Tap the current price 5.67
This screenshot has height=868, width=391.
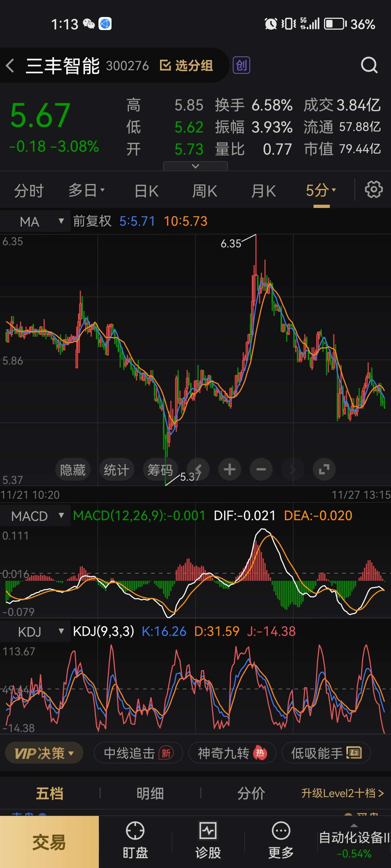coord(40,115)
